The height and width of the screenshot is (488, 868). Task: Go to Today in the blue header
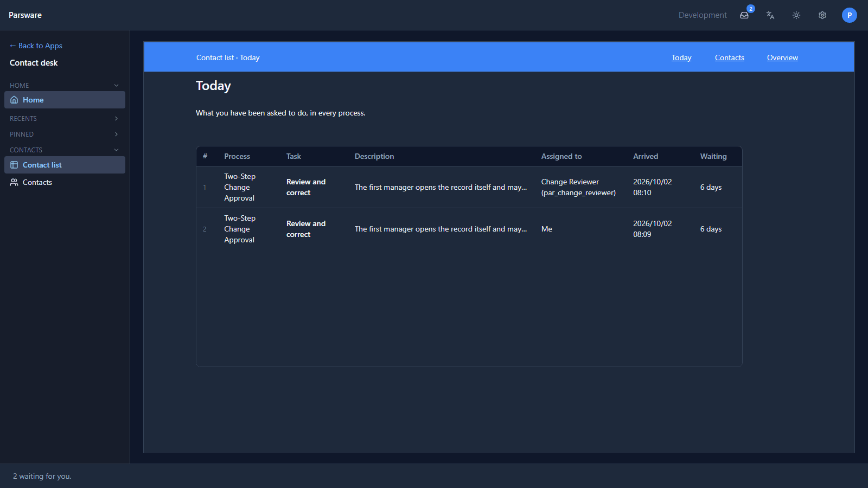click(681, 57)
